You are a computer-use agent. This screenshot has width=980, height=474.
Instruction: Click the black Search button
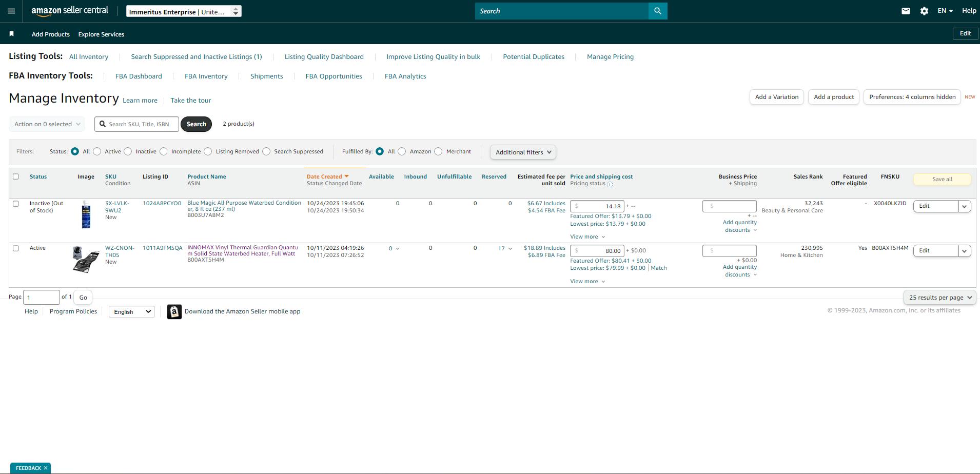[x=196, y=124]
